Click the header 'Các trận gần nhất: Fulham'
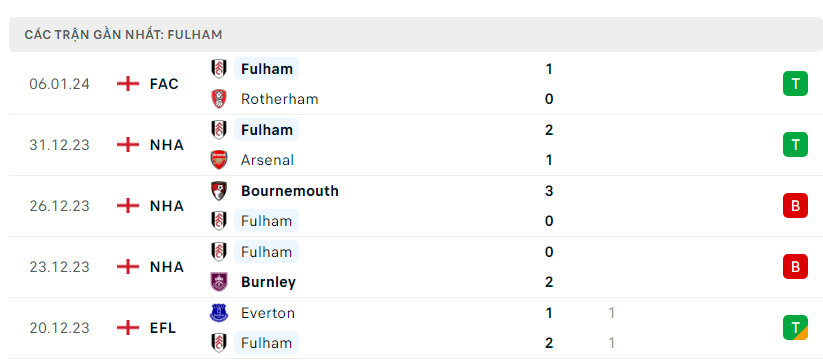 (123, 35)
